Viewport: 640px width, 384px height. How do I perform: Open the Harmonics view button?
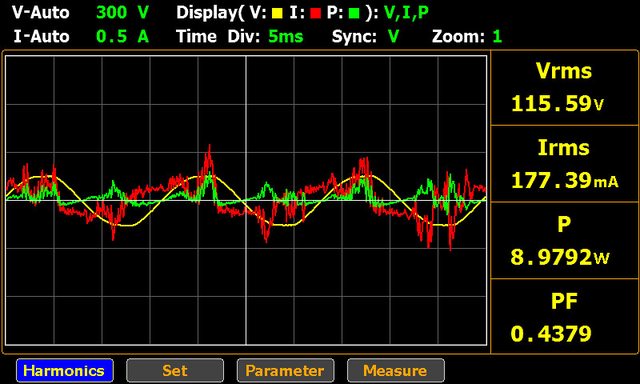(65, 370)
